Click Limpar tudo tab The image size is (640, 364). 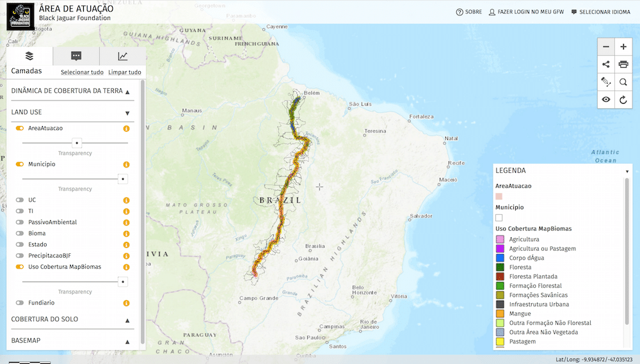(x=125, y=72)
